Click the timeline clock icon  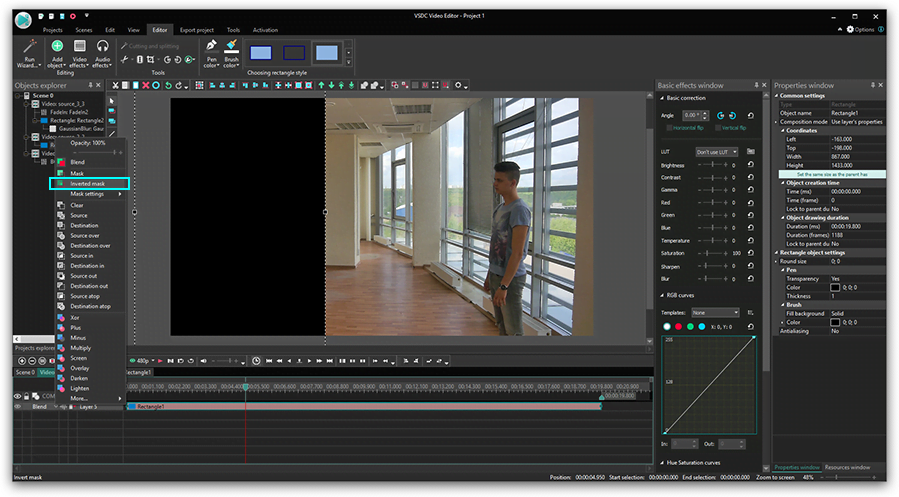point(256,361)
